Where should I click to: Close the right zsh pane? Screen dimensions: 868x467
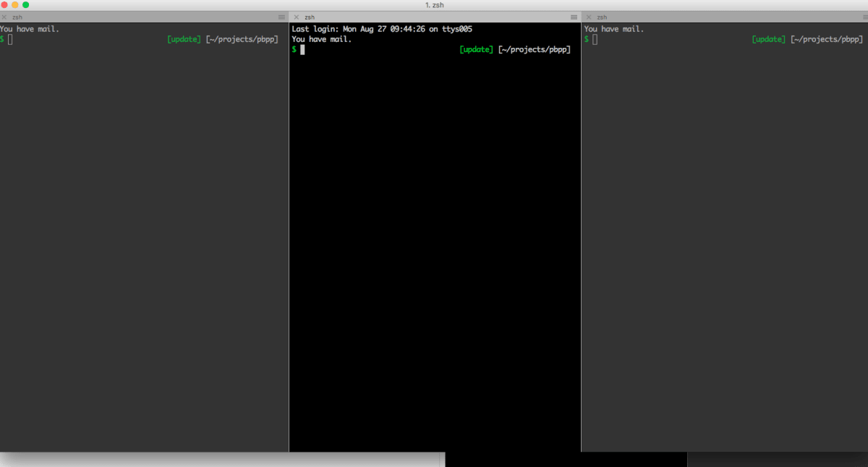pyautogui.click(x=588, y=17)
